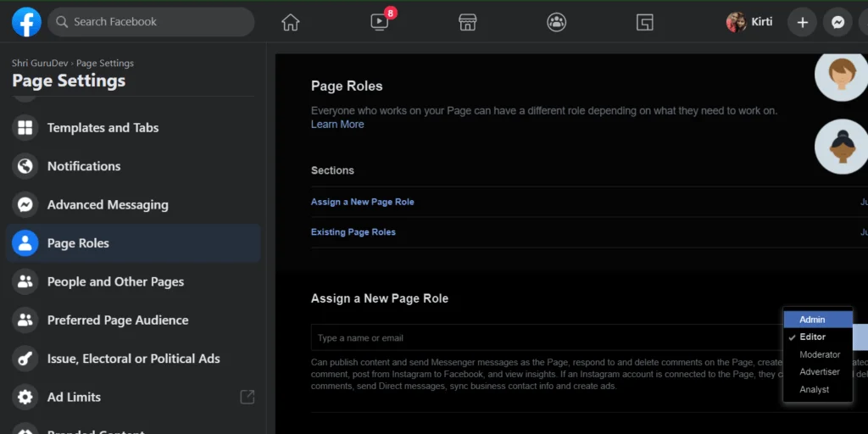Jump to Assign a New Page Role
The height and width of the screenshot is (434, 868).
(x=363, y=202)
